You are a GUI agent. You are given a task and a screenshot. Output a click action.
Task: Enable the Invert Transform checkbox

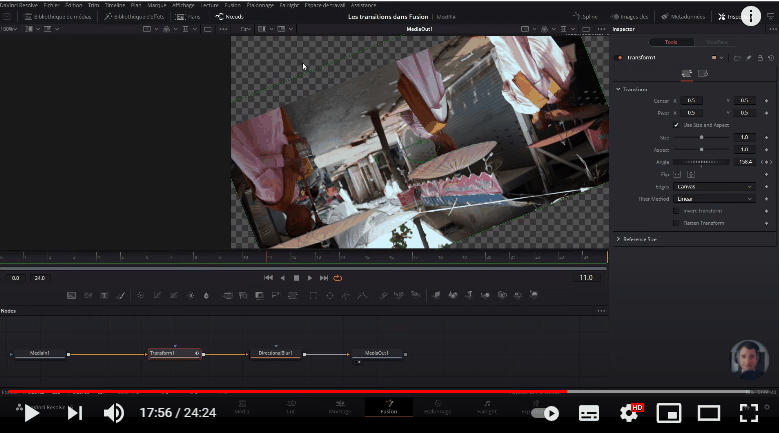click(677, 210)
